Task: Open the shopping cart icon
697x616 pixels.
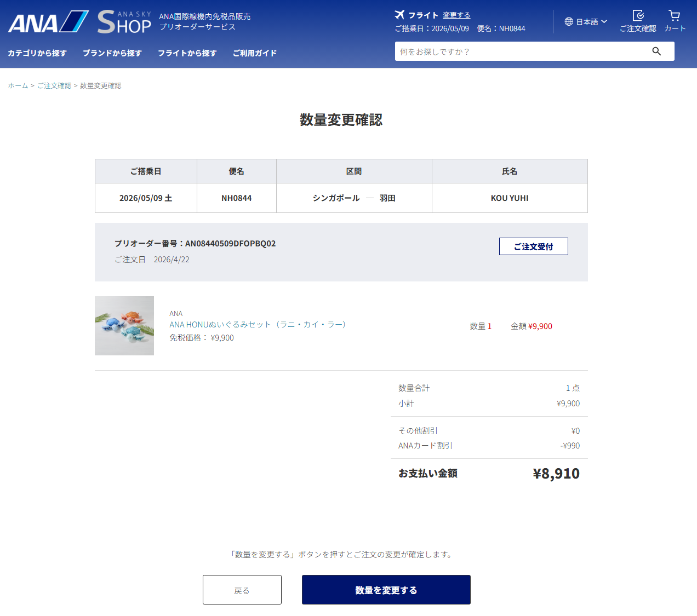Action: coord(675,21)
